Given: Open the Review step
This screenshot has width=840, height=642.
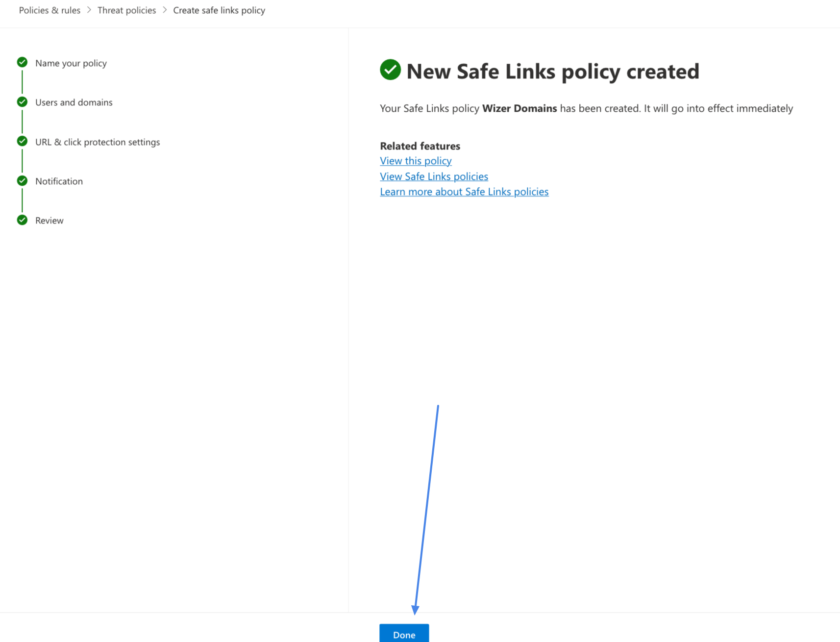Looking at the screenshot, I should coord(49,220).
